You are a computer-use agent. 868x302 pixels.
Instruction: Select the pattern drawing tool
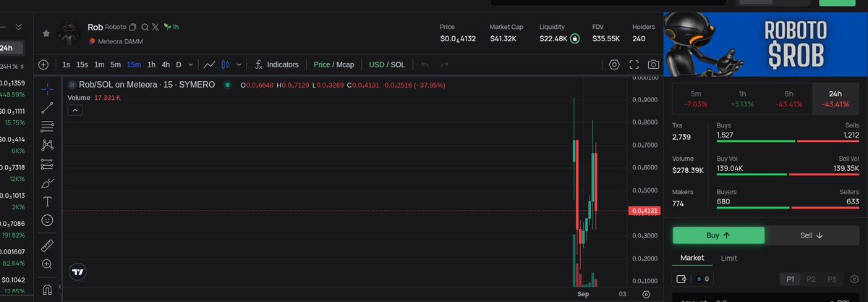tap(47, 146)
